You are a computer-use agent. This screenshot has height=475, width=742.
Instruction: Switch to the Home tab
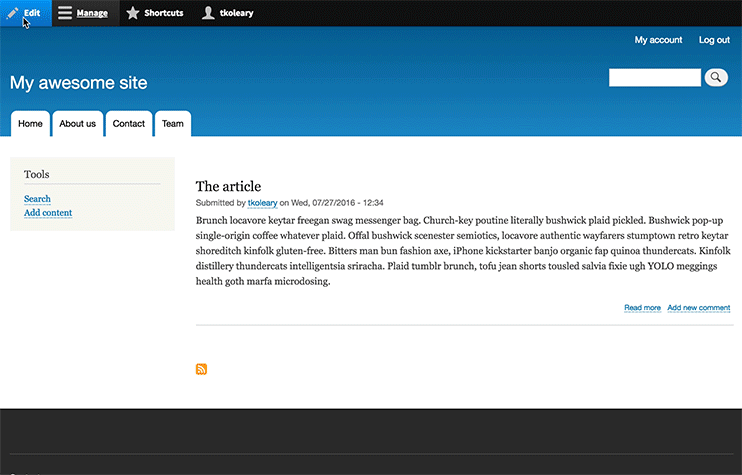[x=30, y=124]
